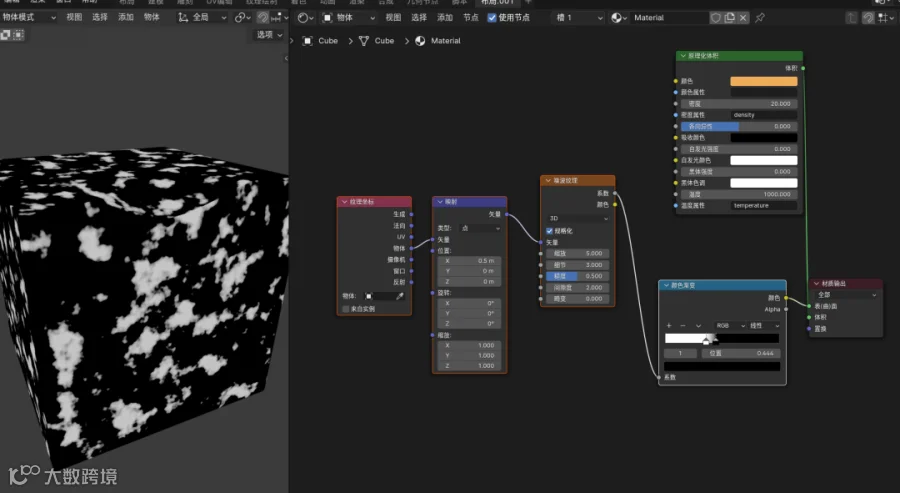Click the fake user shield icon
The height and width of the screenshot is (493, 900).
tap(716, 18)
